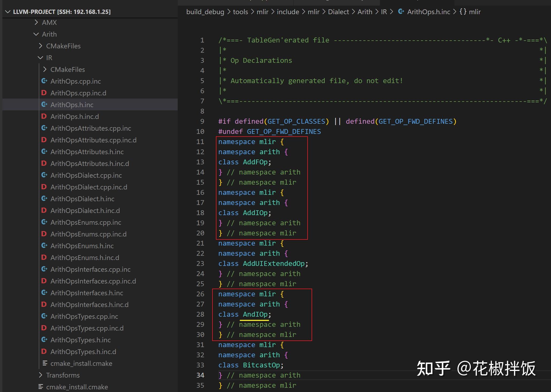551x392 pixels.
Task: Open ArithOpsAttributes.h.inc file
Action: click(87, 152)
